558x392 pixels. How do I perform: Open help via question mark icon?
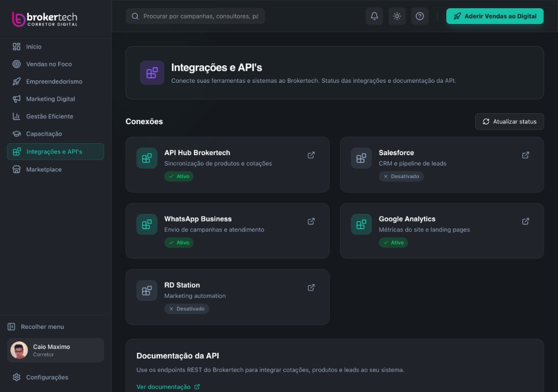pyautogui.click(x=420, y=16)
